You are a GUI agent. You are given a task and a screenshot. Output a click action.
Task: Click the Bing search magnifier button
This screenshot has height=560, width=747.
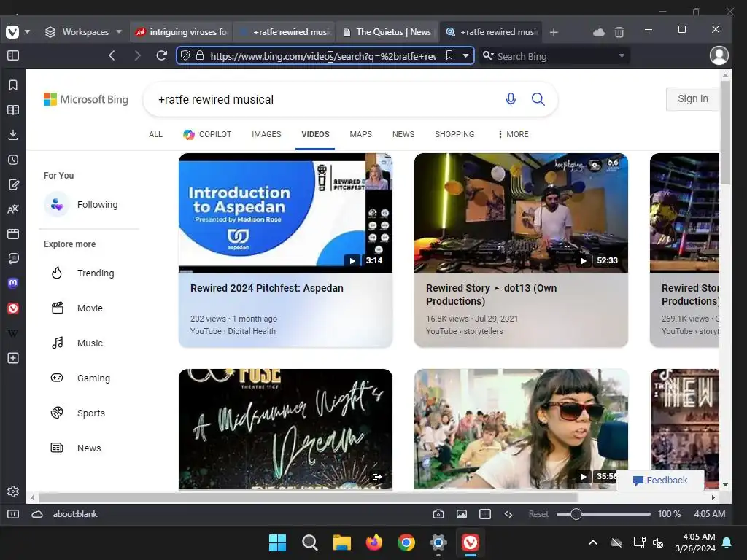click(x=538, y=99)
